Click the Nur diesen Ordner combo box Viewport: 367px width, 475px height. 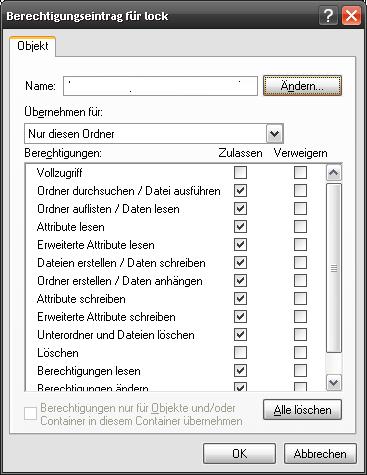point(154,134)
